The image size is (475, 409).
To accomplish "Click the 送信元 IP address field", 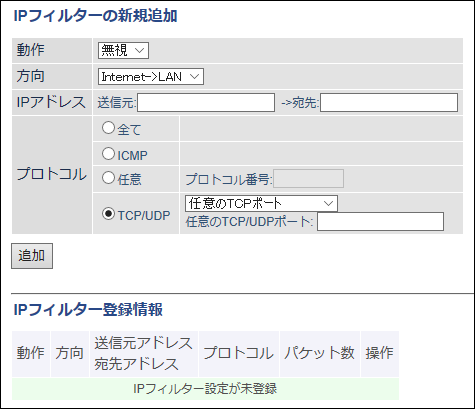I will coord(206,102).
